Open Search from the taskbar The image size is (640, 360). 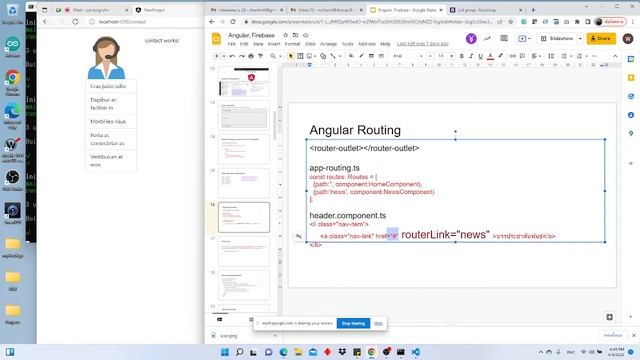click(x=240, y=352)
